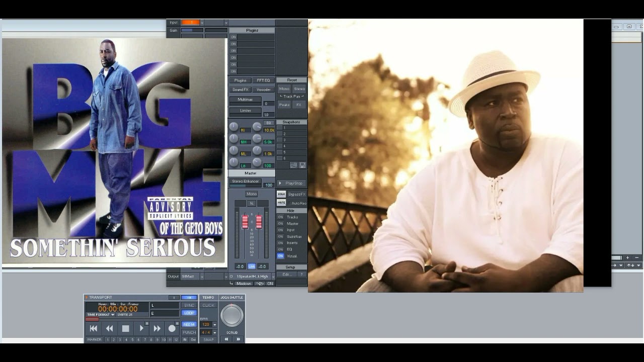
Task: Click the Jog & Shuttle wheel
Action: click(x=232, y=316)
